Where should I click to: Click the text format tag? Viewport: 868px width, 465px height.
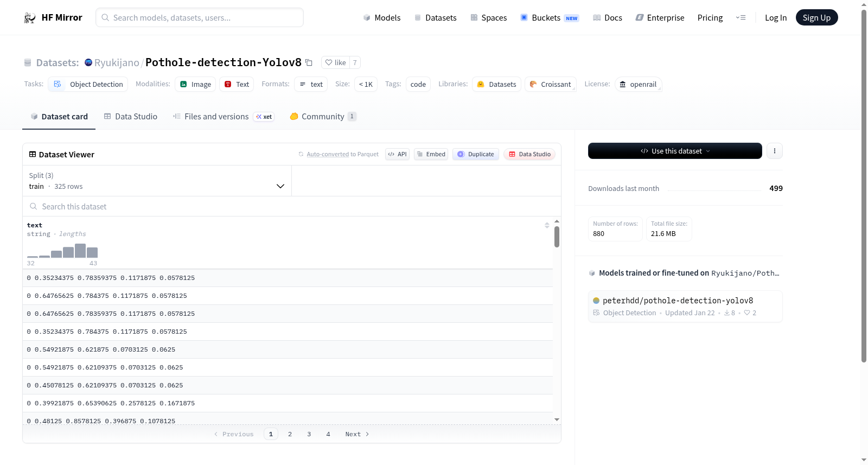click(311, 84)
